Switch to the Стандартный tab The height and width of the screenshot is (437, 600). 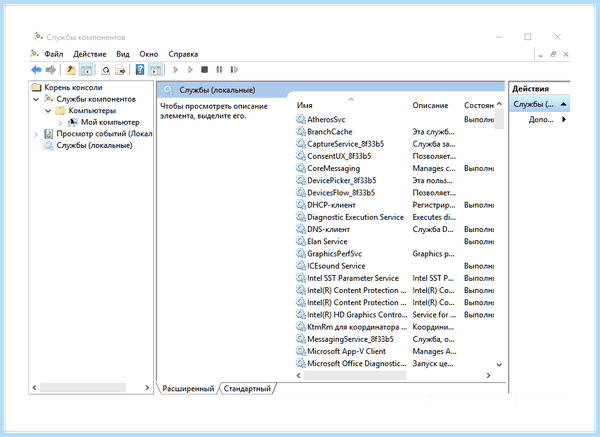247,388
